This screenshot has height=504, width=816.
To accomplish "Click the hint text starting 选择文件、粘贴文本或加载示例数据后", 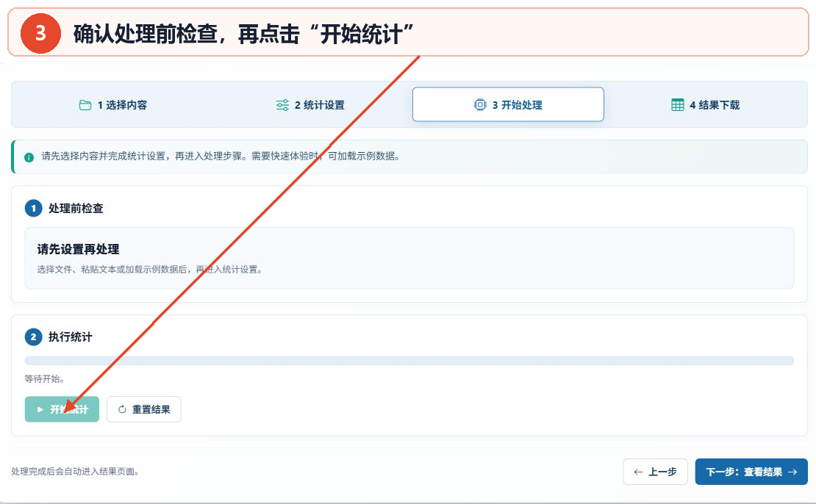I will 150,270.
